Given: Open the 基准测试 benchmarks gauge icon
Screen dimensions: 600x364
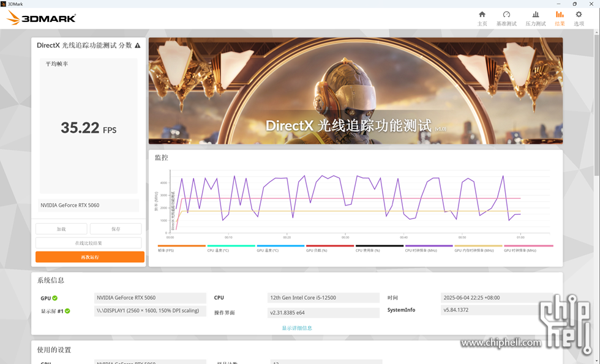Looking at the screenshot, I should pyautogui.click(x=506, y=15).
